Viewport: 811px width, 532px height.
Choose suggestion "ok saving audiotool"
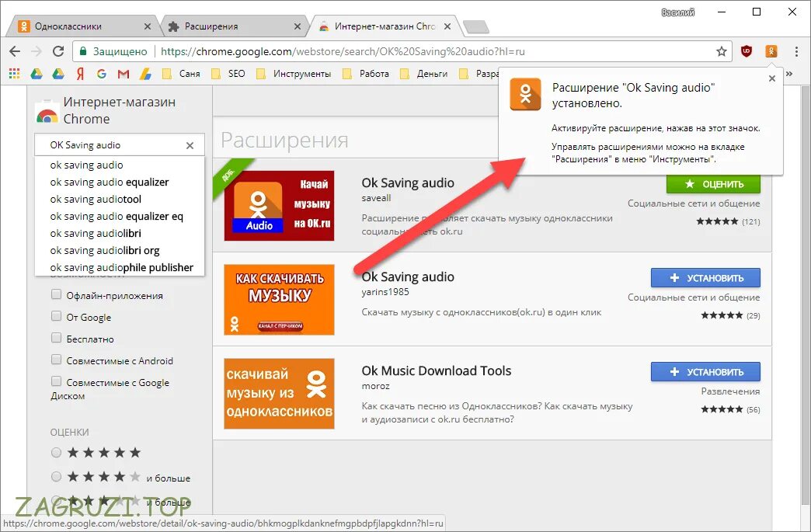pos(120,199)
